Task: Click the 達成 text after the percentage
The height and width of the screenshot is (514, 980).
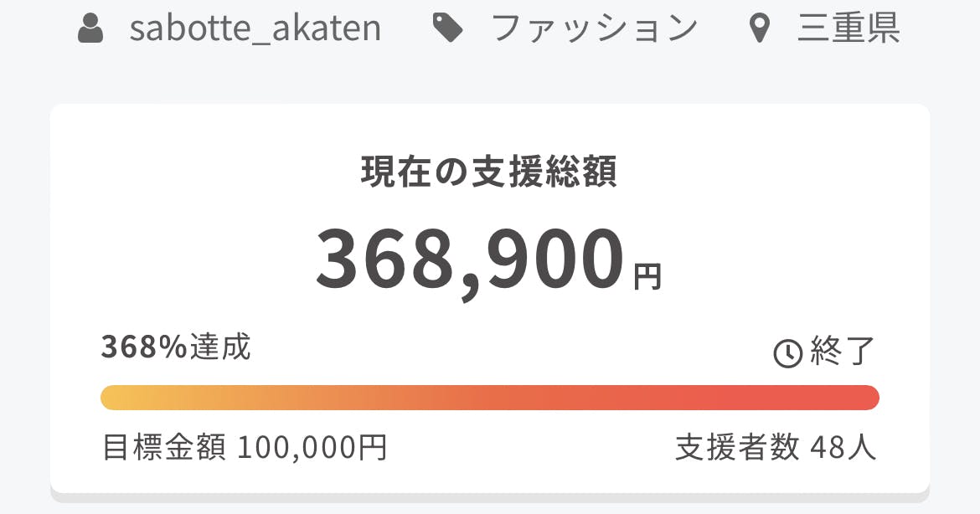Action: [x=220, y=347]
